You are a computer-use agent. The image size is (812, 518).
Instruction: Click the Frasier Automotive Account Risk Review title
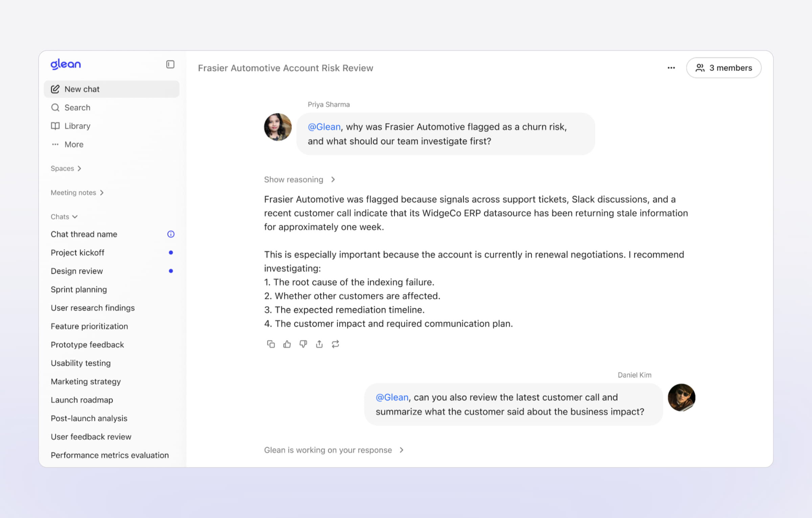pyautogui.click(x=286, y=68)
